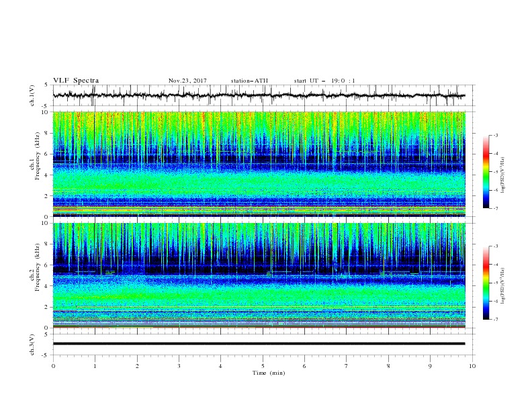Click the time axis tick label "2"
Screen dimensions: 532x411
coord(137,366)
